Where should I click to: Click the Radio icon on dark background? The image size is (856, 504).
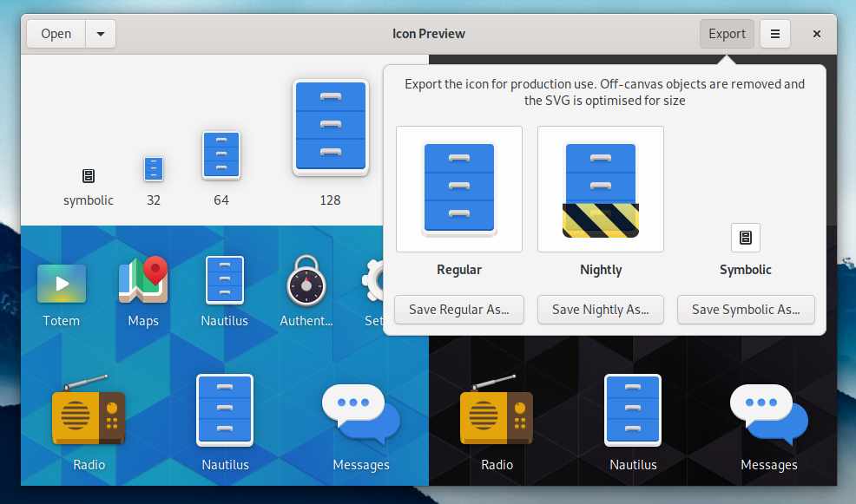(x=497, y=409)
